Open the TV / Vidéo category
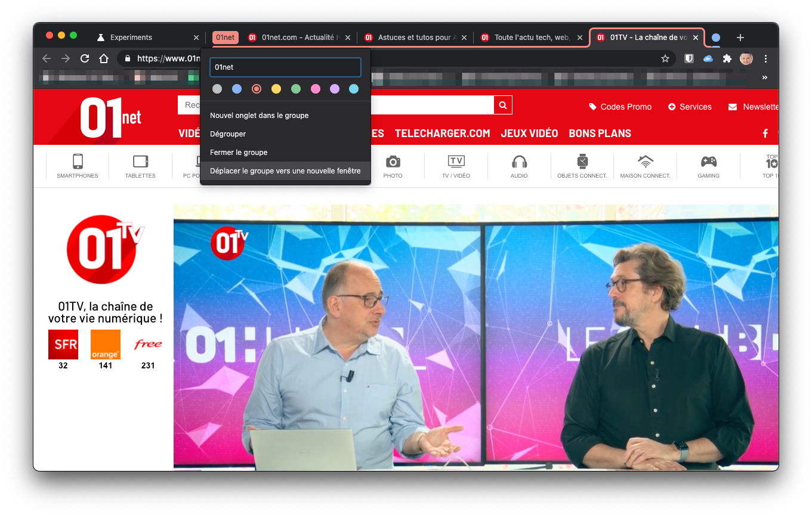 tap(456, 166)
